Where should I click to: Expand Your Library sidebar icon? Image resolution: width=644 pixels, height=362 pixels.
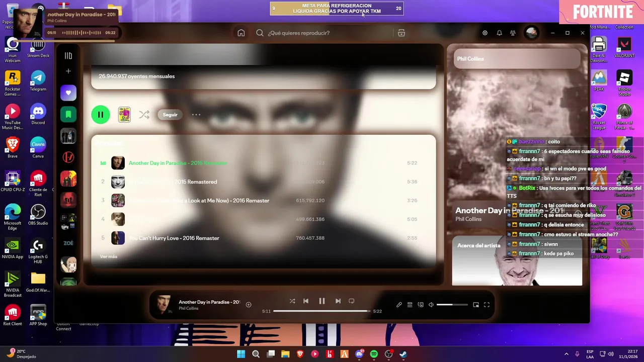point(68,56)
